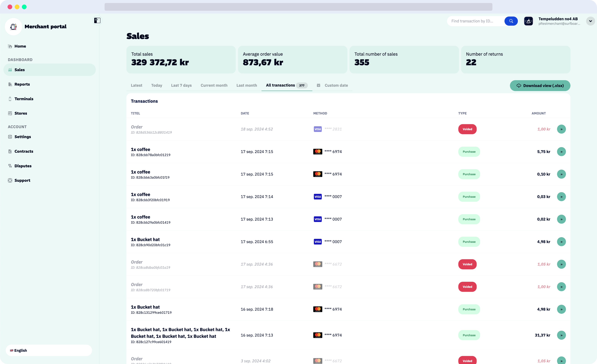Open details arrow for 17 sep 6:55 Bucket hat

click(561, 242)
